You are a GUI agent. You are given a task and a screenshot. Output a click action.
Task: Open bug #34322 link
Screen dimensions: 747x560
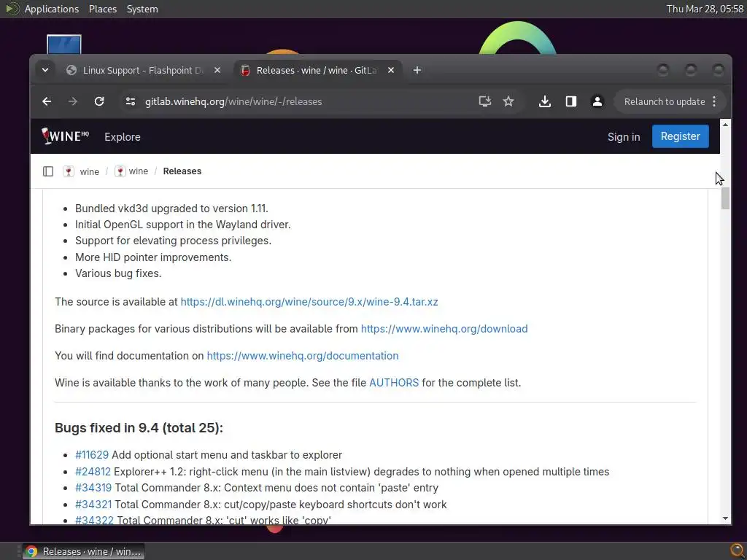coord(94,520)
